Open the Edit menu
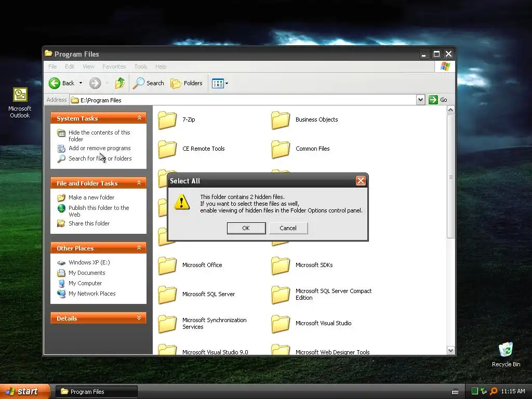Screen dimensions: 532x399 pyautogui.click(x=70, y=66)
